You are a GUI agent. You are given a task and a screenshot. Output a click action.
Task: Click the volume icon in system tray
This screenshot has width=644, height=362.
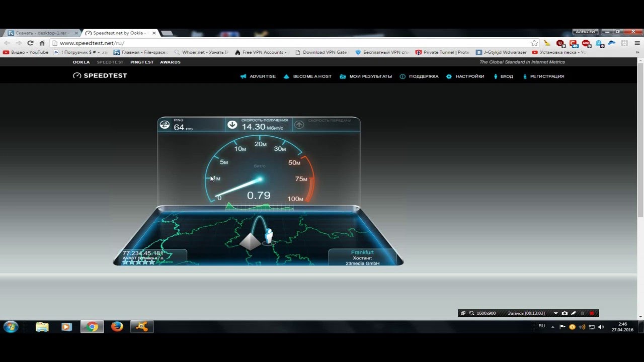coord(601,327)
